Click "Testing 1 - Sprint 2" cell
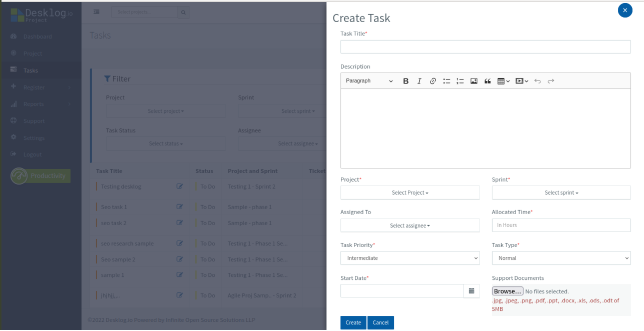The width and height of the screenshot is (644, 331). 252,187
